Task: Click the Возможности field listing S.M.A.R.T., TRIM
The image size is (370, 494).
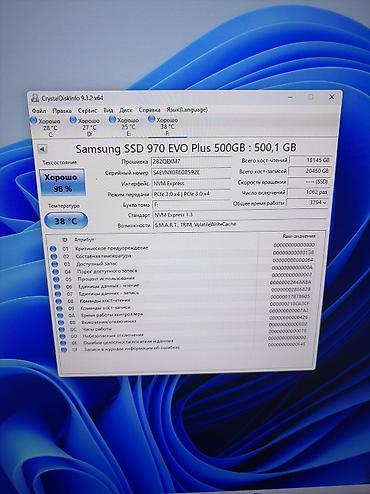Action: pos(240,224)
